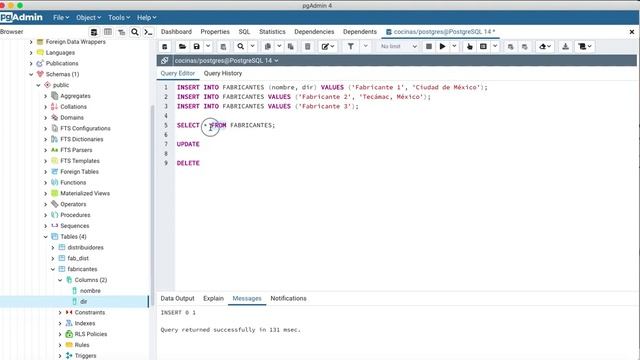Screen dimensions: 640x360
Task: Click the Open File folder icon
Action: pyautogui.click(x=182, y=47)
